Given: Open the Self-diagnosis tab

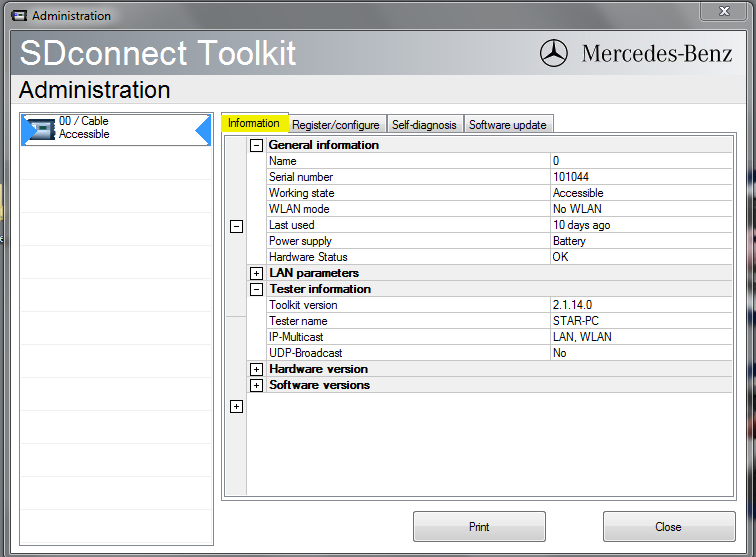Looking at the screenshot, I should tap(424, 125).
